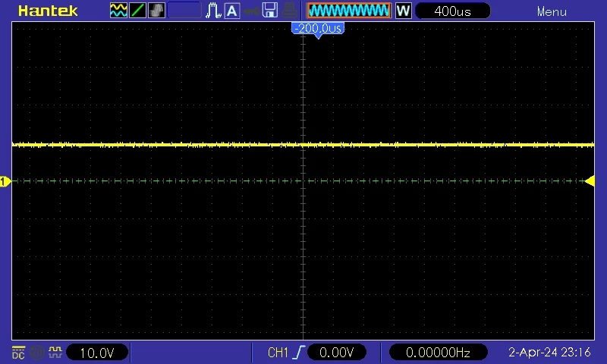The height and width of the screenshot is (364, 607).
Task: Click the empty box in top toolbar
Action: (184, 11)
